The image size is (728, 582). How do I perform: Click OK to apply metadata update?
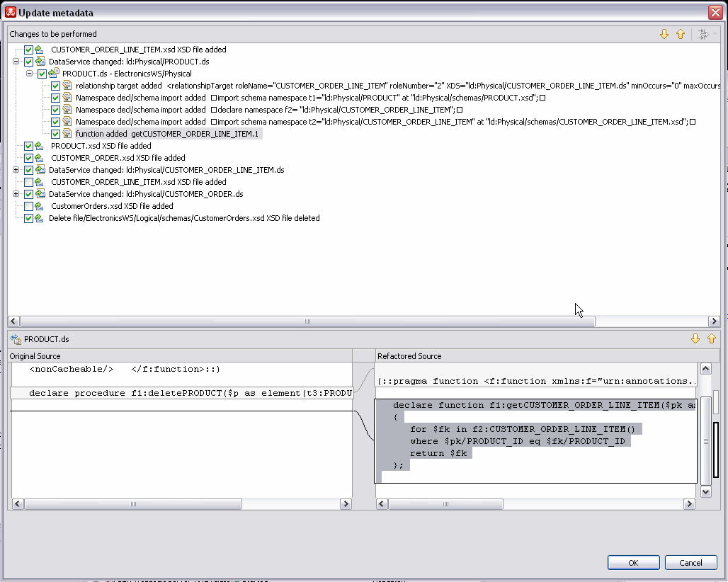click(633, 562)
